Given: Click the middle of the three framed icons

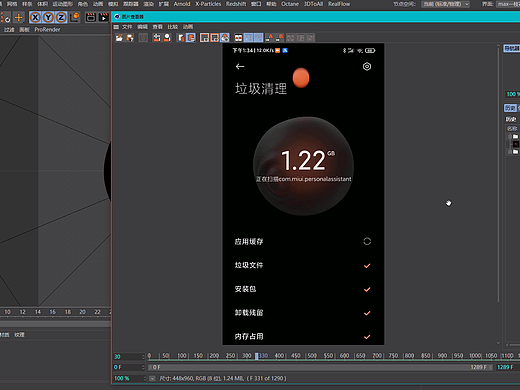Looking at the screenshot, I should [x=215, y=38].
